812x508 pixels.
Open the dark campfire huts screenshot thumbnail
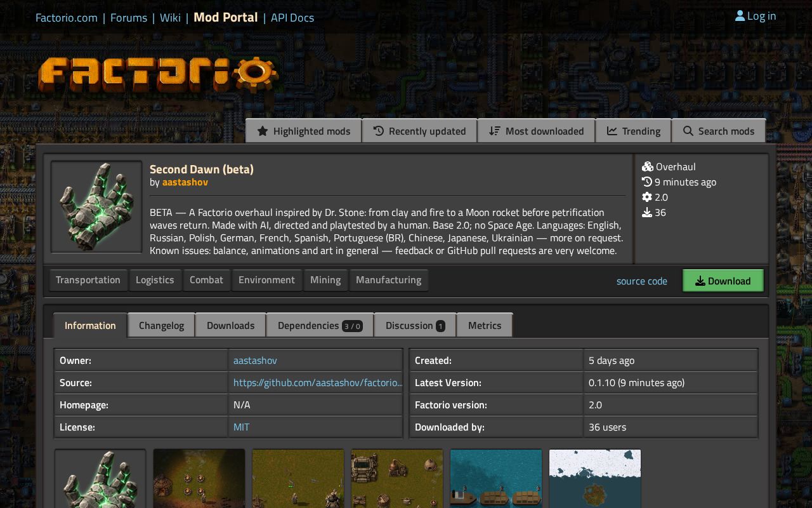(x=199, y=479)
